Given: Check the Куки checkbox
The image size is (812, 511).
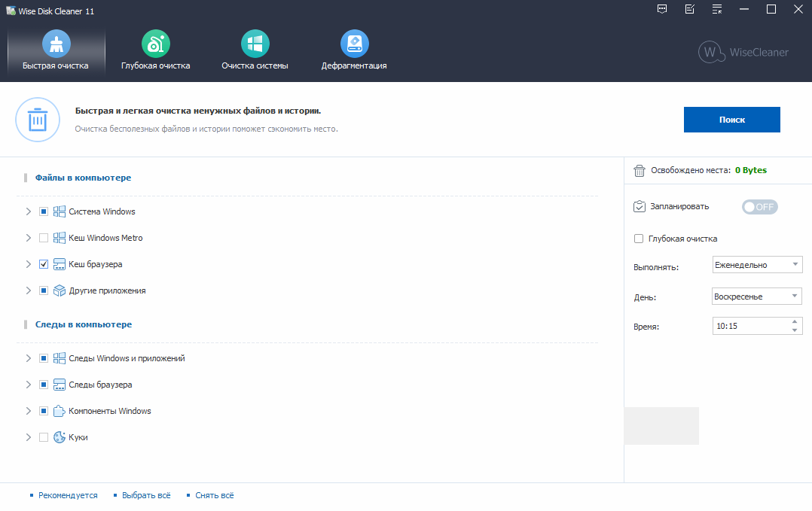Looking at the screenshot, I should pos(44,437).
